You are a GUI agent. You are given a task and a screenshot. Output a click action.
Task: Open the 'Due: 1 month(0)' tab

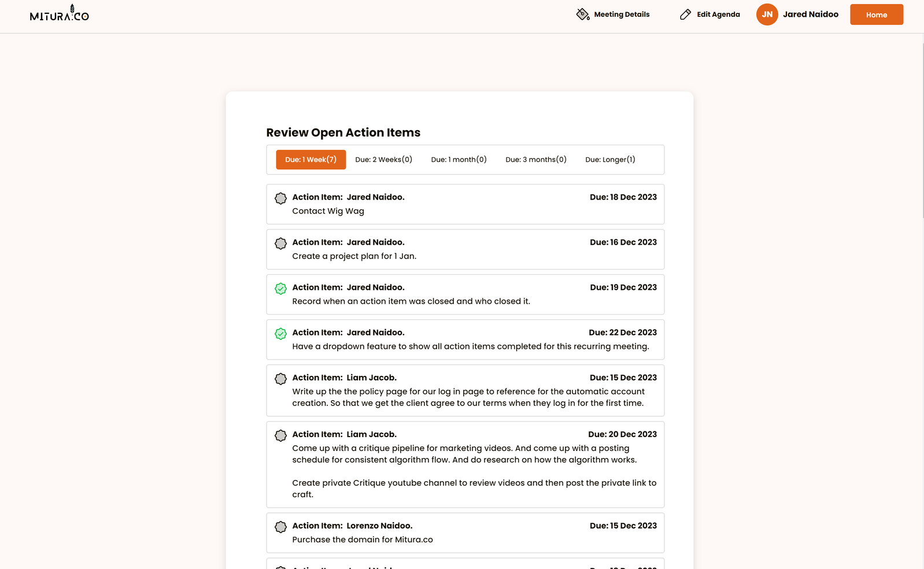459,160
